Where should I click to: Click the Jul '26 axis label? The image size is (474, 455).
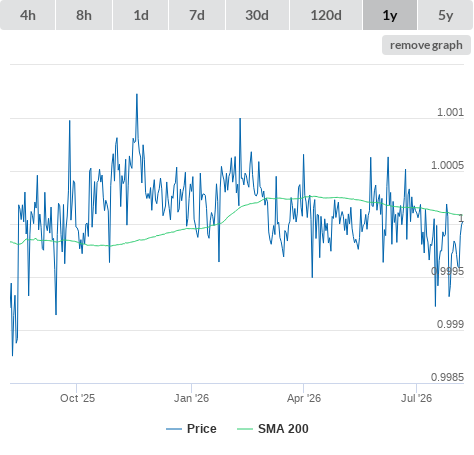(416, 398)
